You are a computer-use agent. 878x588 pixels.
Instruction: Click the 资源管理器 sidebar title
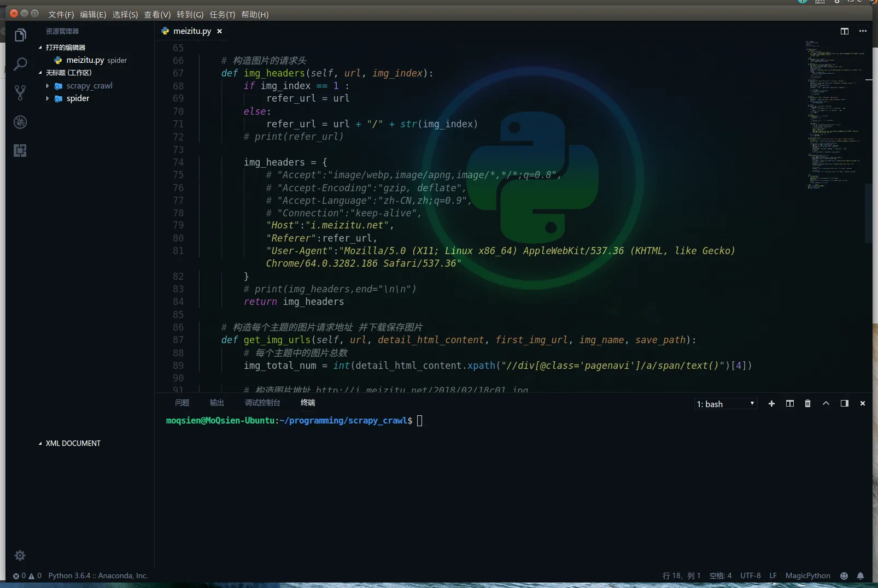pyautogui.click(x=62, y=31)
